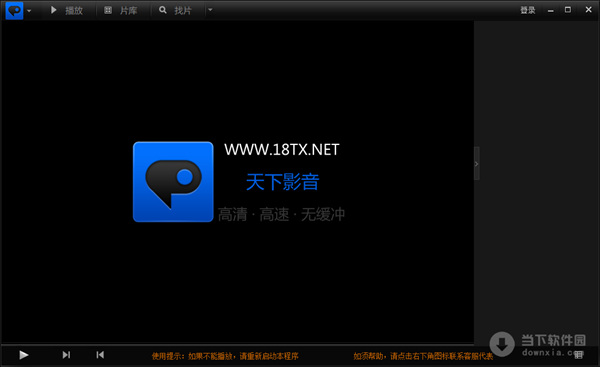Open the 片库 library tab

click(x=121, y=10)
